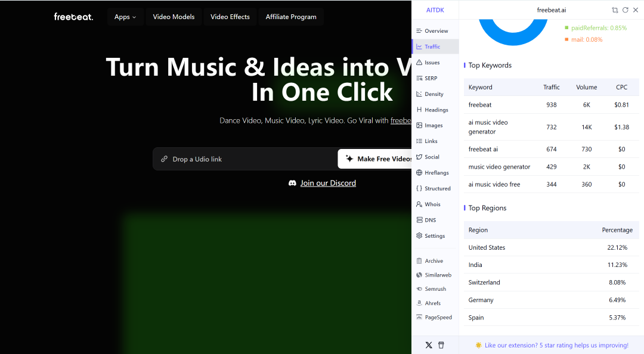Click the 'freebeat ai' keyword
This screenshot has width=644, height=354.
[x=483, y=149]
